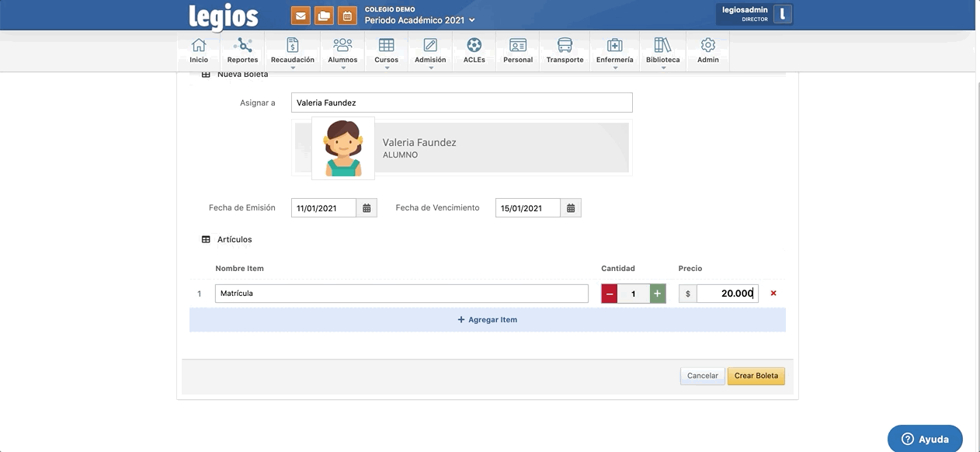The image size is (980, 452).
Task: Open the Personal ID card icon
Action: [x=518, y=50]
